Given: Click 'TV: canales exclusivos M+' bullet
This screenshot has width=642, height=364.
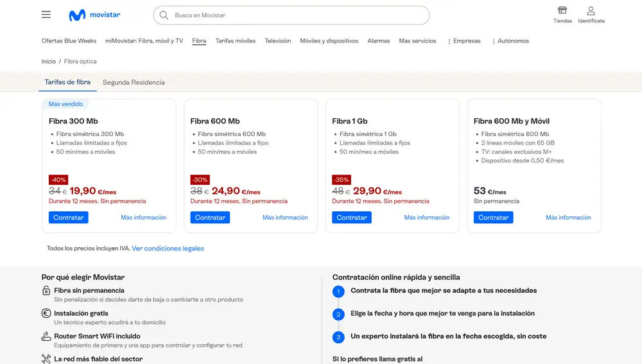Looking at the screenshot, I should tap(516, 152).
